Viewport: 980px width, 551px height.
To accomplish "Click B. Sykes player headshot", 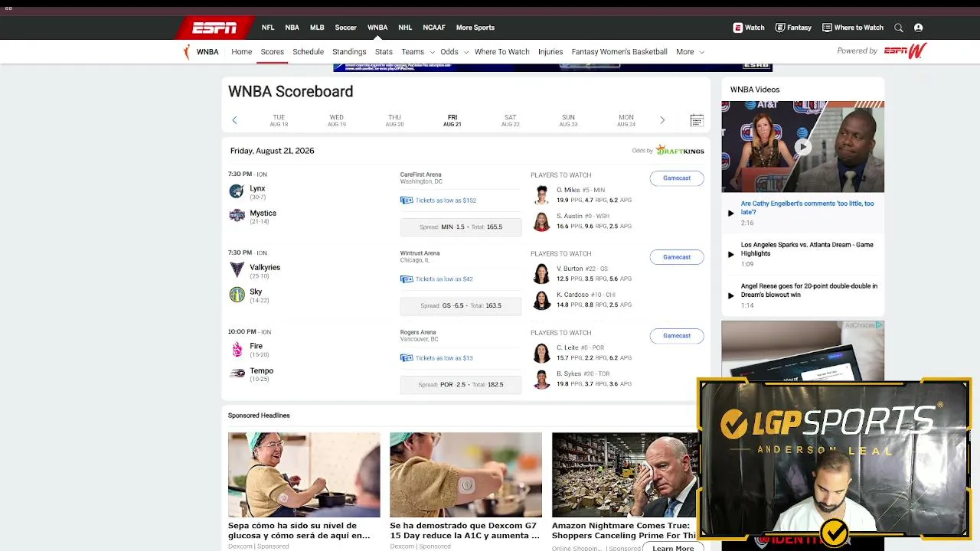I will [541, 379].
